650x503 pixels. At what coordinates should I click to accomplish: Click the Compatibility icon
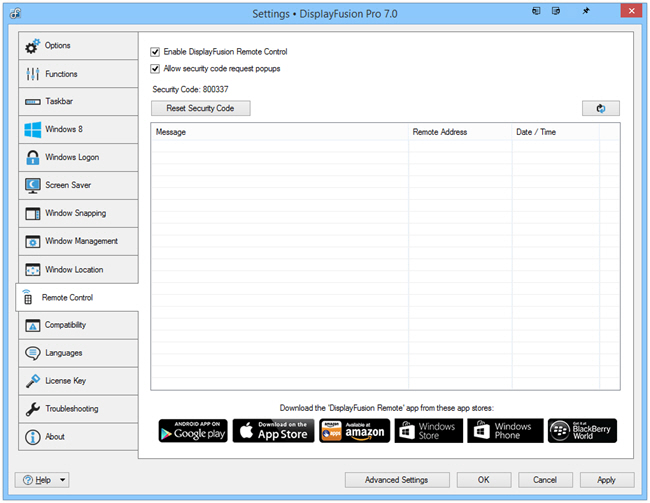[x=32, y=326]
